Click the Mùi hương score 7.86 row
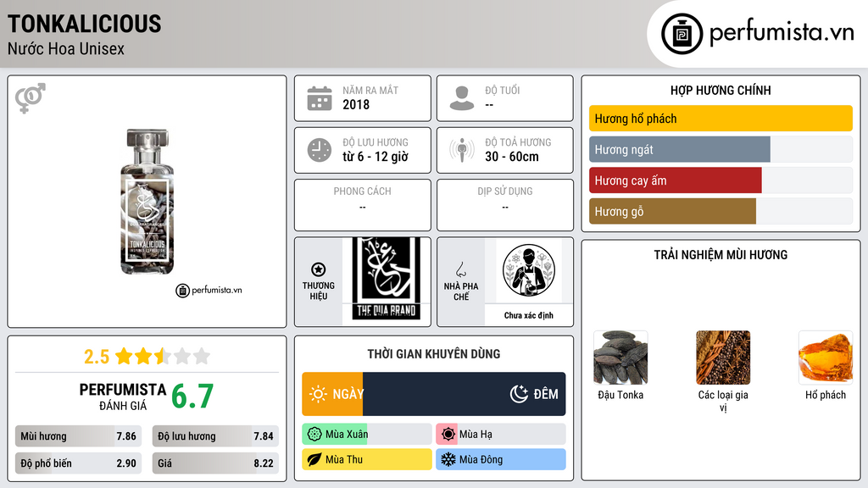Screen dimensions: 868x488 pyautogui.click(x=78, y=436)
